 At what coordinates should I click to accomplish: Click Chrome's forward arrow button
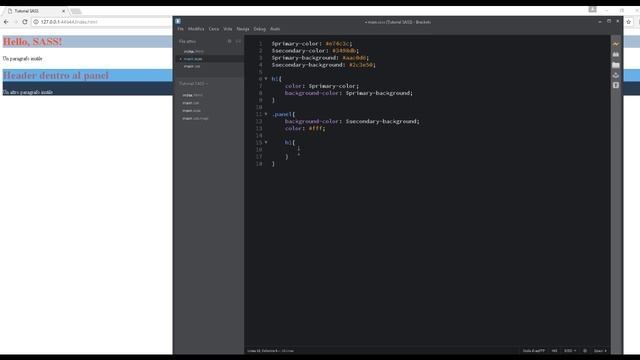point(16,22)
